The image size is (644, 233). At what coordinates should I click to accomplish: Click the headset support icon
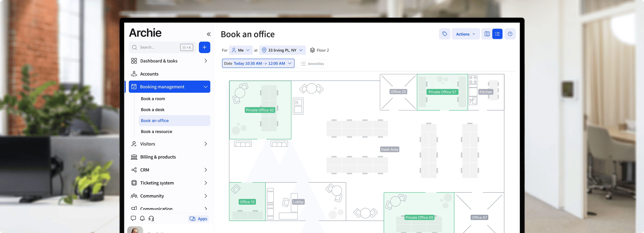coord(151,219)
